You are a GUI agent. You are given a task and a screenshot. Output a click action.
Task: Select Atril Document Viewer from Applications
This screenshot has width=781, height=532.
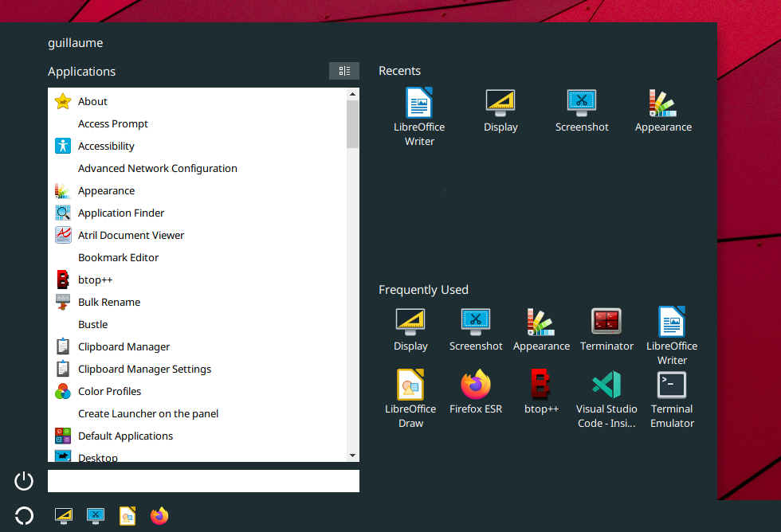[131, 235]
